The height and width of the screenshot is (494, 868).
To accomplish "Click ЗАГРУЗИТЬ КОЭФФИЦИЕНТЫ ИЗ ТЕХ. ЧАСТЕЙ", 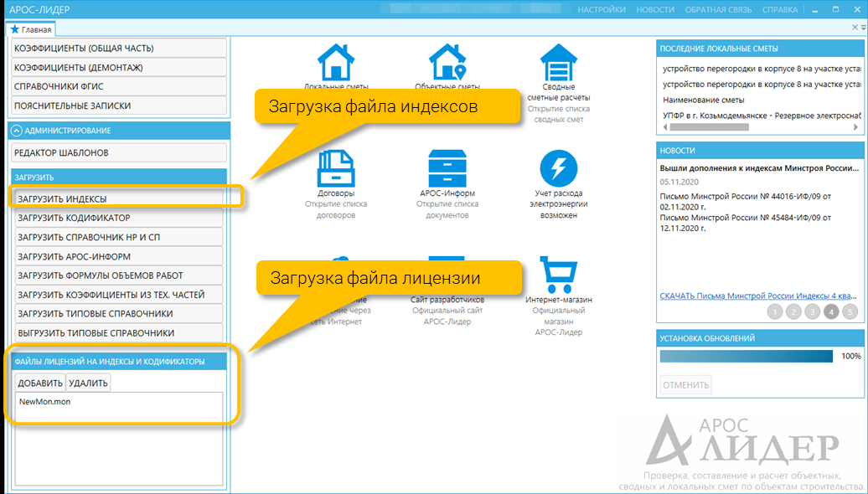I will point(119,295).
